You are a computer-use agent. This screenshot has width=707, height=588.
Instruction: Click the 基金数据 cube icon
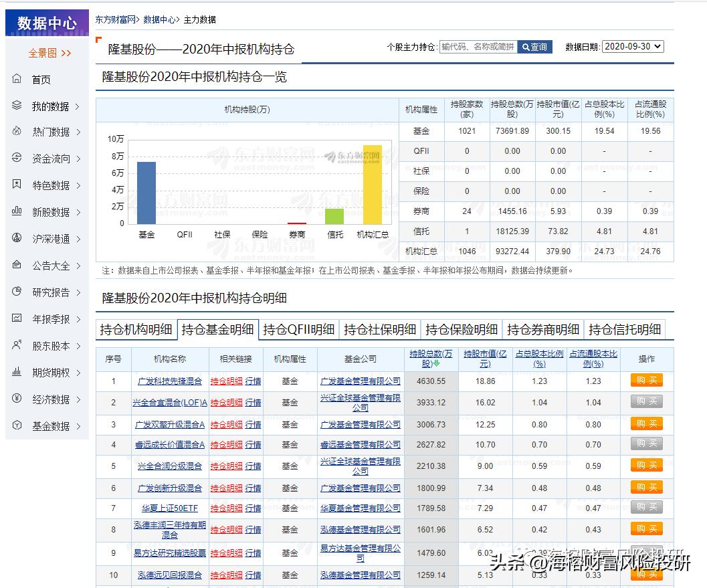(17, 425)
